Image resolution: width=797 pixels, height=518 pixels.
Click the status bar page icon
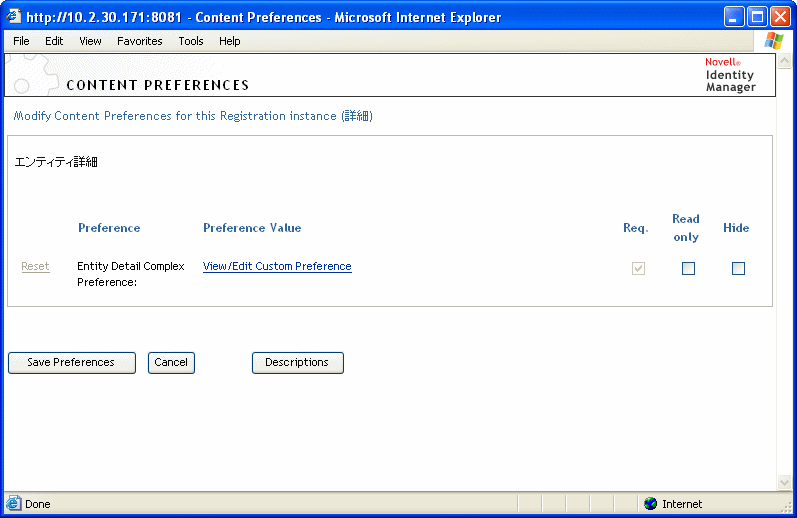point(14,503)
